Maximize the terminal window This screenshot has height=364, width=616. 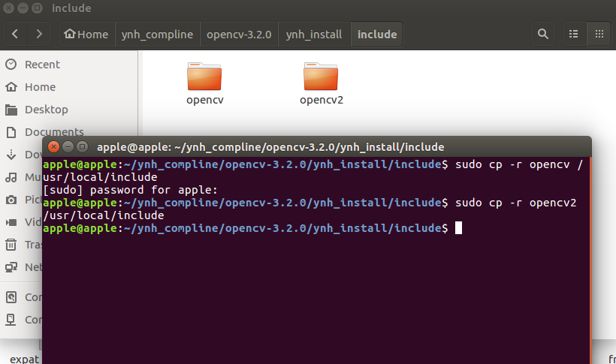(82, 147)
